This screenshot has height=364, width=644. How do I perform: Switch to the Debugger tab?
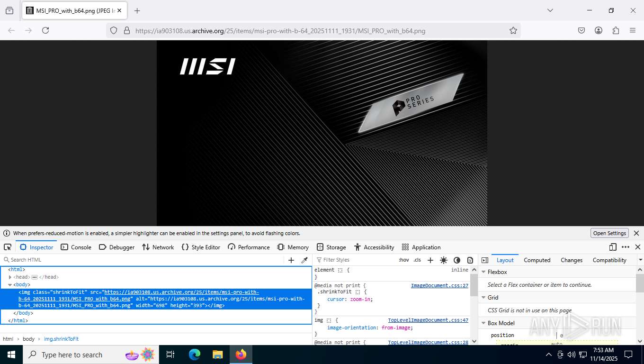pos(116,247)
